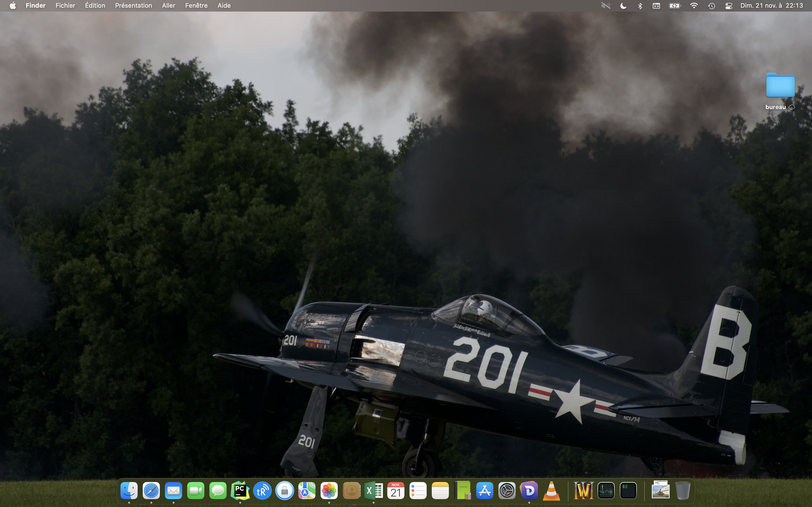The height and width of the screenshot is (507, 812).
Task: Click date and time display
Action: (771, 6)
